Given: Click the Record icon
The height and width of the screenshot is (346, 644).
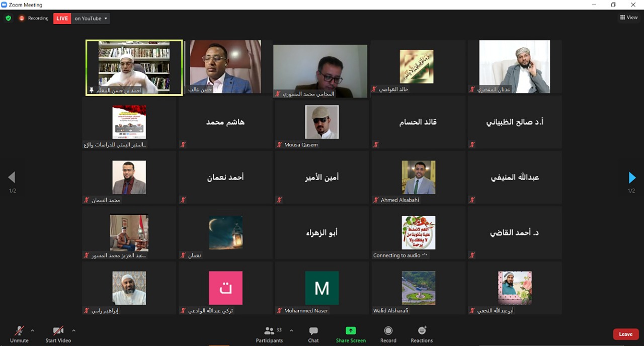Looking at the screenshot, I should [x=388, y=331].
